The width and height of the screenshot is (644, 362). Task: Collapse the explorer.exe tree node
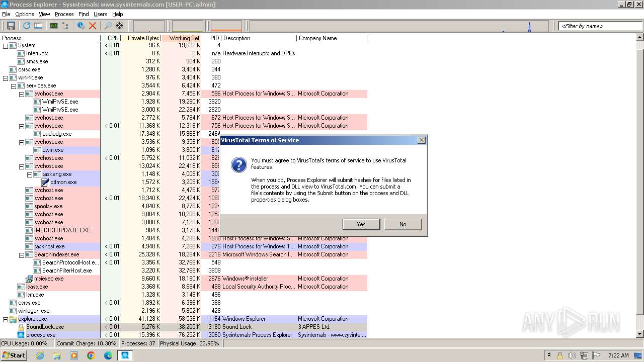point(6,319)
